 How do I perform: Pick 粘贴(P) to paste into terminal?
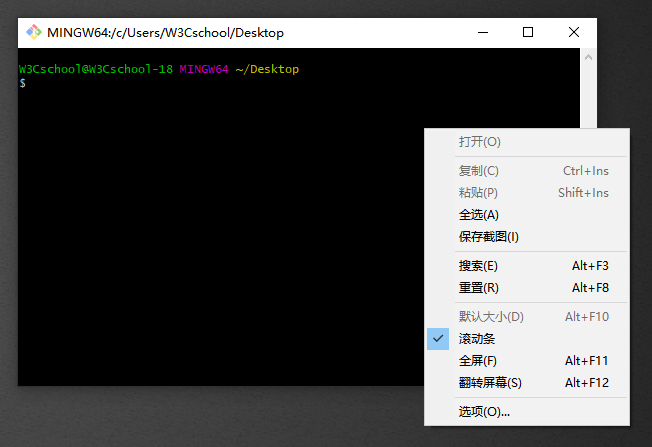(x=478, y=193)
